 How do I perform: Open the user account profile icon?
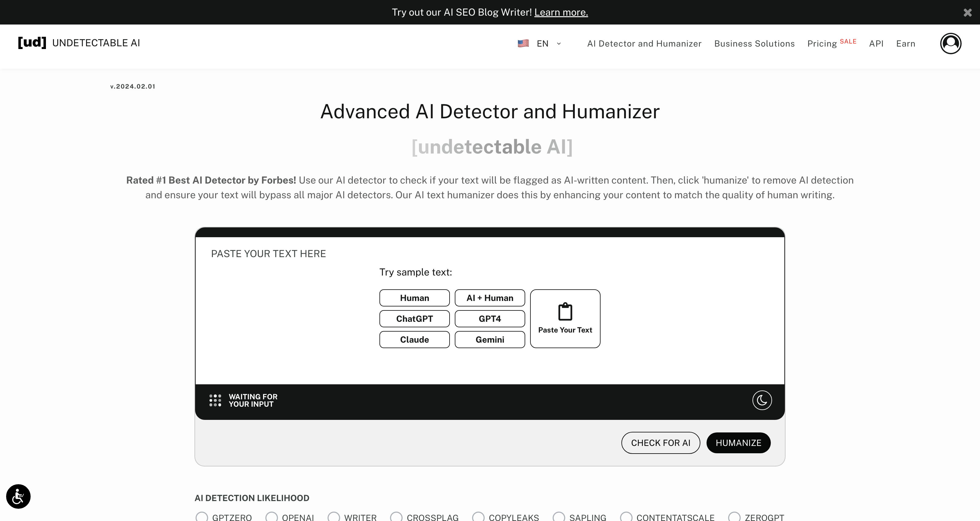click(951, 44)
